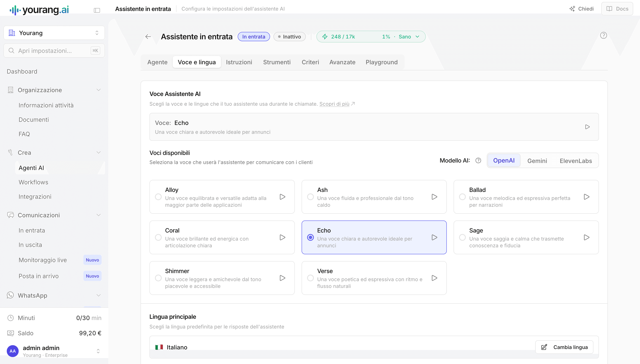Screen dimensions: 640x364
Task: Switch AI model to Gemini
Action: 537,161
